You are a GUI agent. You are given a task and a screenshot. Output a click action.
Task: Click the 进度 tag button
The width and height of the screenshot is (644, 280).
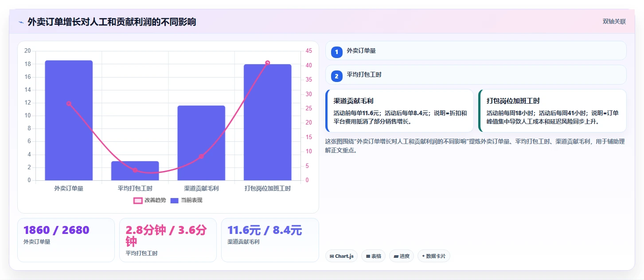point(402,256)
